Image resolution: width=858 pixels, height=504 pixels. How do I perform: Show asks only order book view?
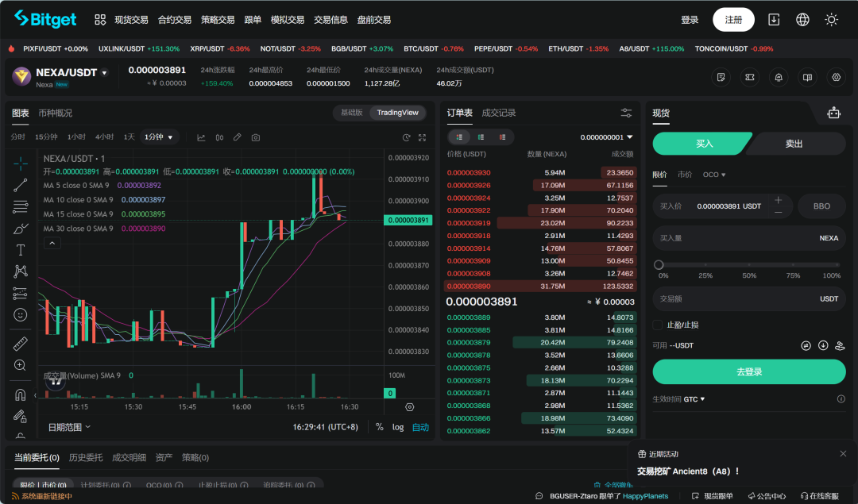[502, 137]
